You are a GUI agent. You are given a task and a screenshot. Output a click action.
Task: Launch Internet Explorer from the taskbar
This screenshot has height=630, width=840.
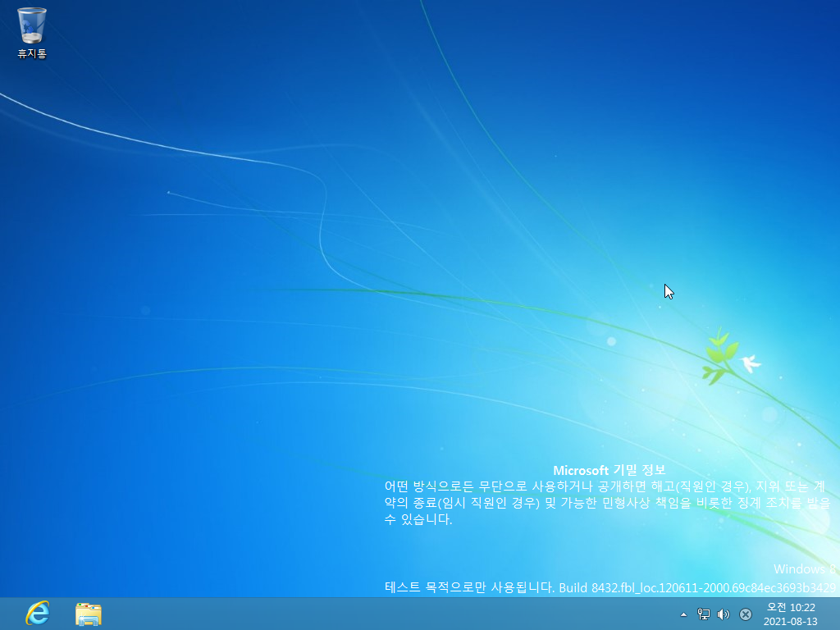[x=36, y=614]
